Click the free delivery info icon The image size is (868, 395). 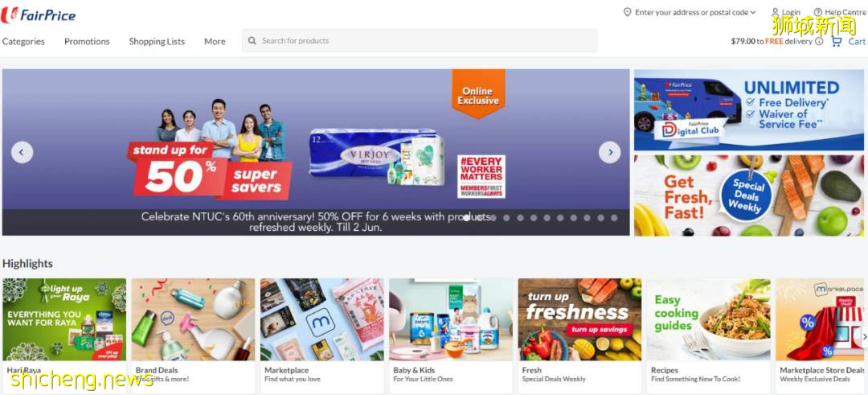click(819, 41)
